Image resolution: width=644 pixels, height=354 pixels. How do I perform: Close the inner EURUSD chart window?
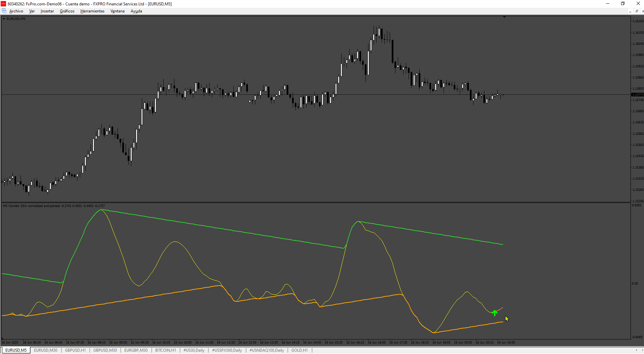643,11
